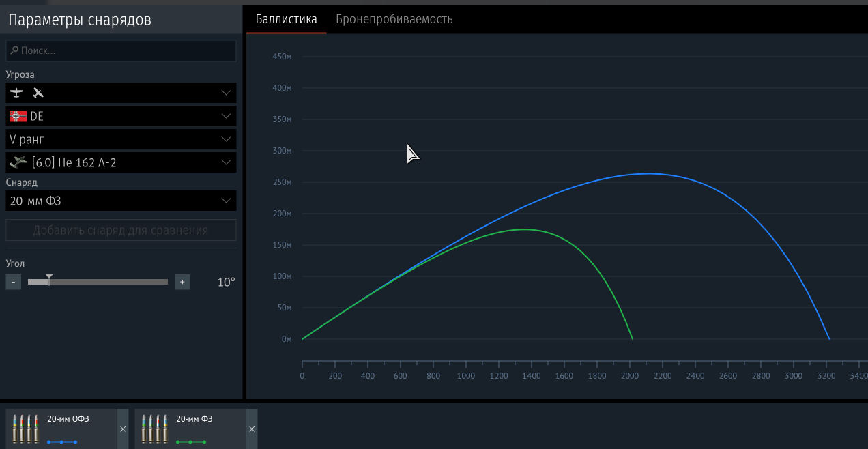Expand the DE country dropdown chevron
Viewport: 868px width, 449px height.
click(227, 117)
